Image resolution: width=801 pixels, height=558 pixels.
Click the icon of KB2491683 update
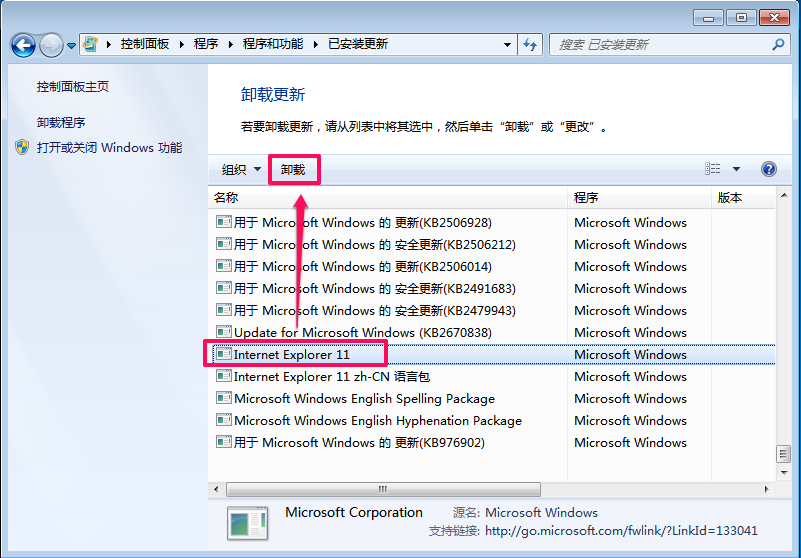223,288
